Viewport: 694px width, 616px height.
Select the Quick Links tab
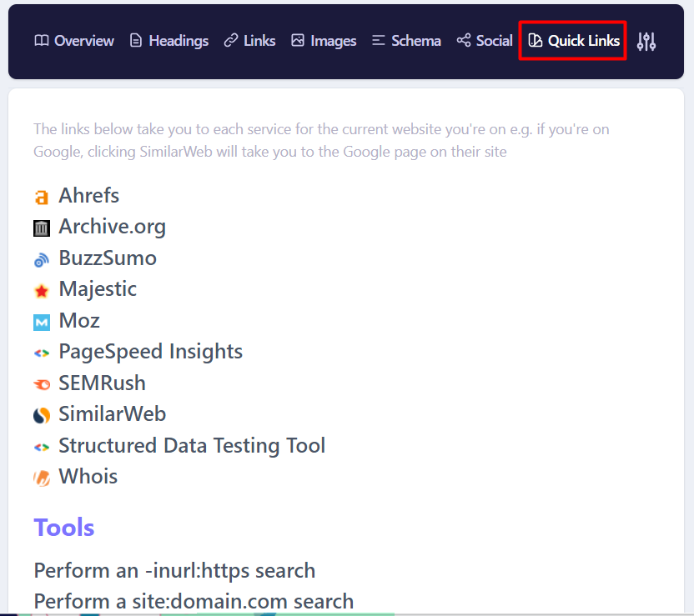pos(573,41)
